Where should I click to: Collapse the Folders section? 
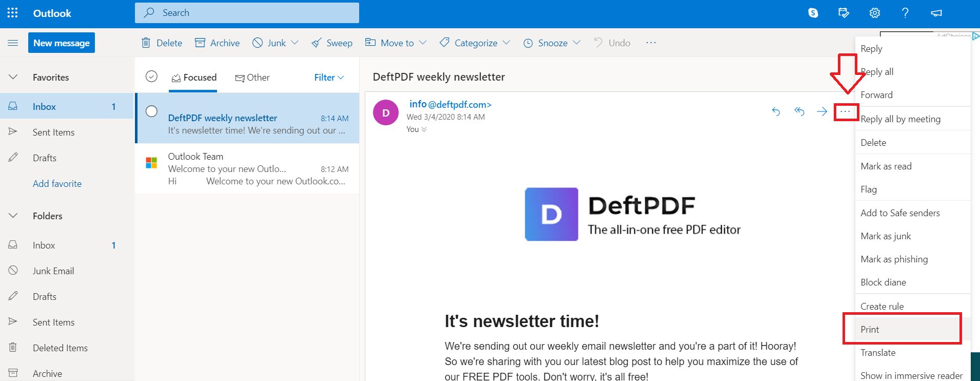13,216
